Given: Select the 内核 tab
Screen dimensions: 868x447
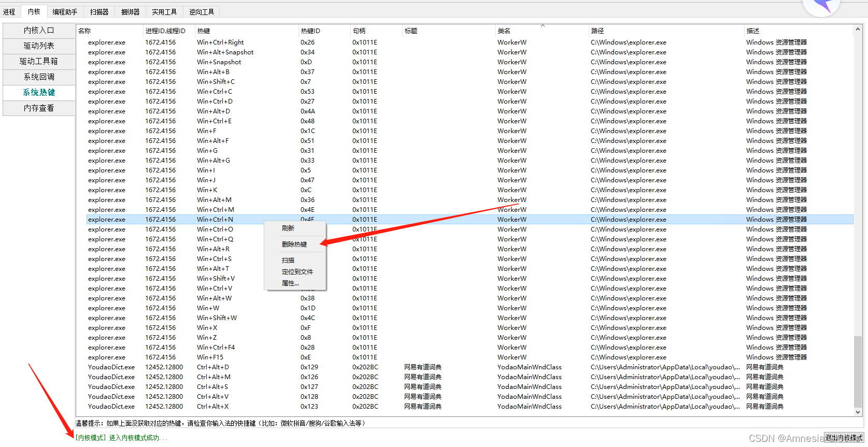Looking at the screenshot, I should pyautogui.click(x=34, y=11).
